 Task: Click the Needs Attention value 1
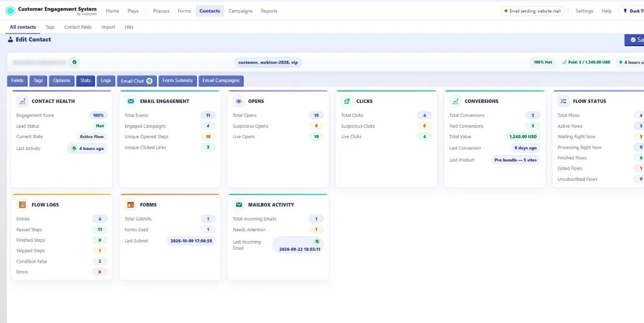click(x=316, y=230)
